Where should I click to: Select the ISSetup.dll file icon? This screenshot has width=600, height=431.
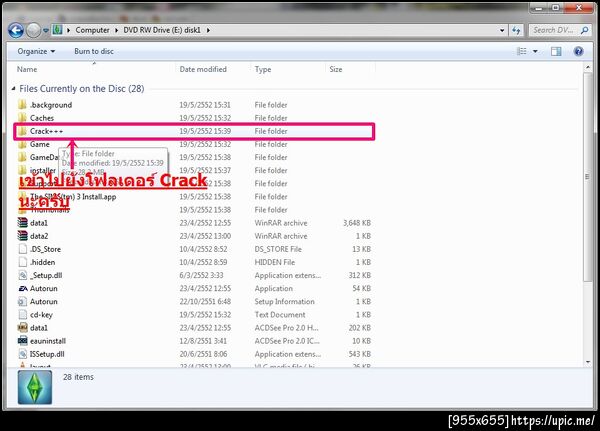point(23,354)
